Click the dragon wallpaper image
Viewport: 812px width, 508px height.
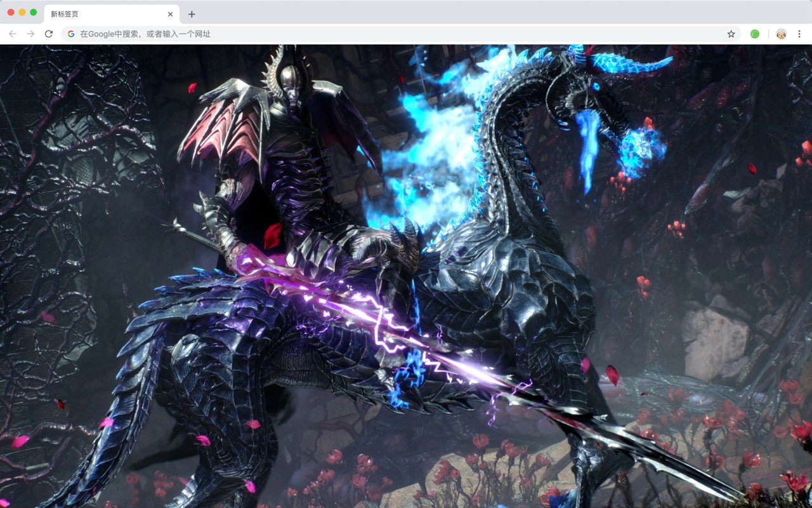(406, 276)
